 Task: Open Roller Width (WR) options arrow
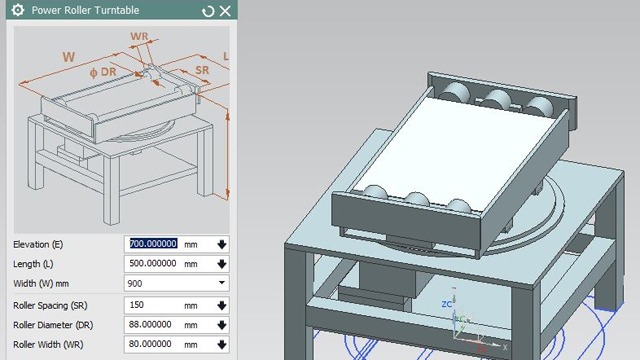click(x=222, y=345)
